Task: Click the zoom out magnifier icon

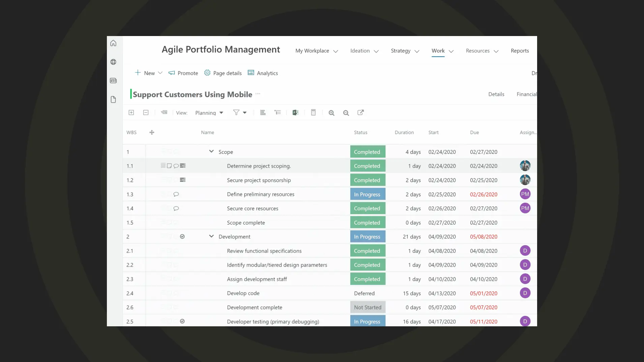Action: tap(346, 113)
